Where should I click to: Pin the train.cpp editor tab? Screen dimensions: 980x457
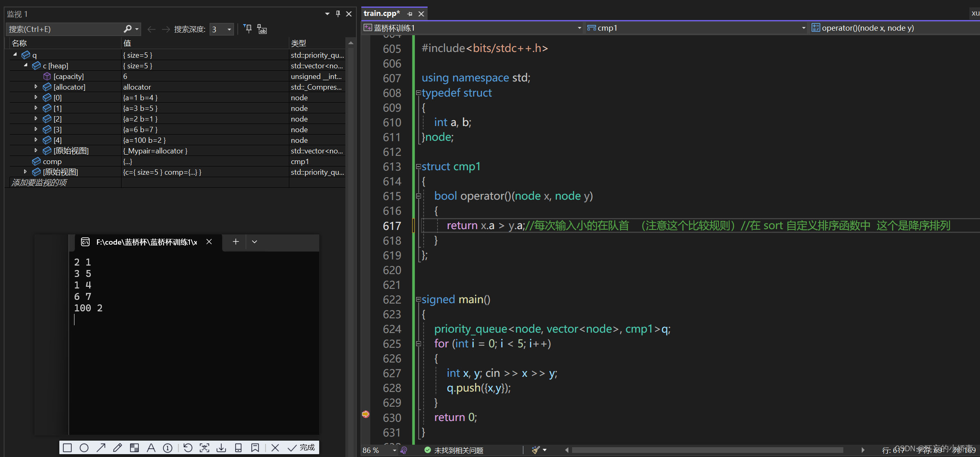point(409,14)
